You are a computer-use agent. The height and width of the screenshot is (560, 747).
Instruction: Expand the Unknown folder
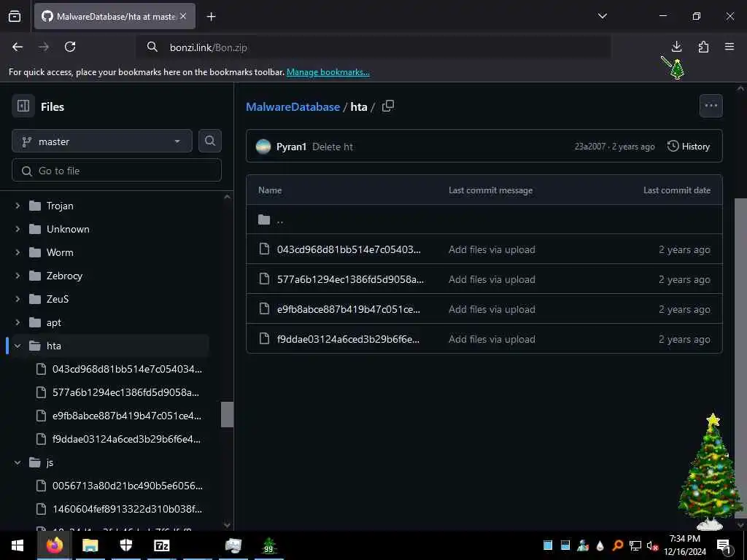tap(18, 229)
